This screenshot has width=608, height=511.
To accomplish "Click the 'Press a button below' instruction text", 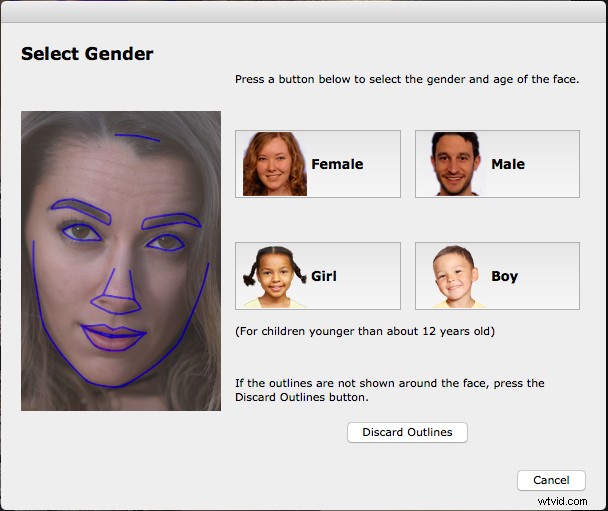I will pyautogui.click(x=407, y=79).
